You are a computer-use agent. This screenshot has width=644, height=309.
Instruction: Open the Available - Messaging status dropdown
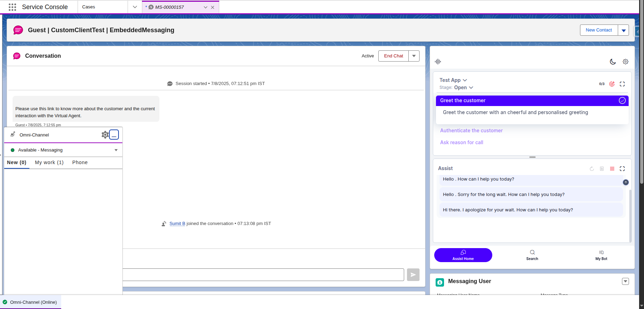tap(63, 150)
